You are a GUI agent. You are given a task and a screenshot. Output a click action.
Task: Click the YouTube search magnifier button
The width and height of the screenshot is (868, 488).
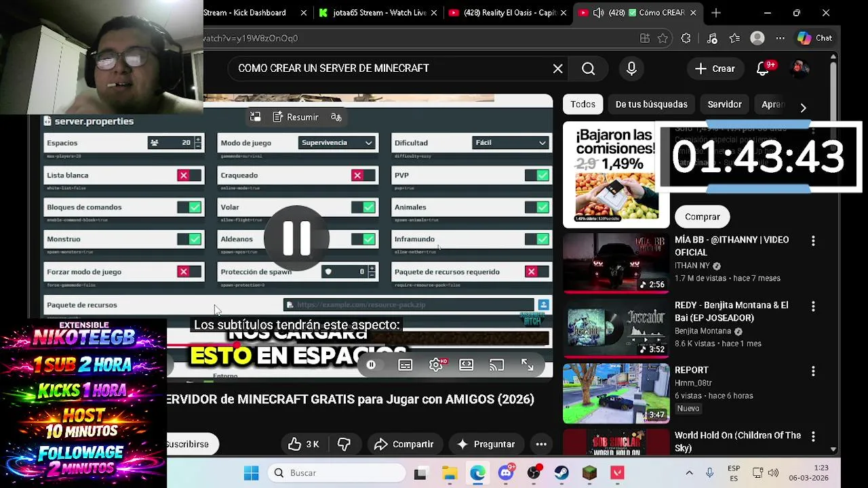coord(588,68)
